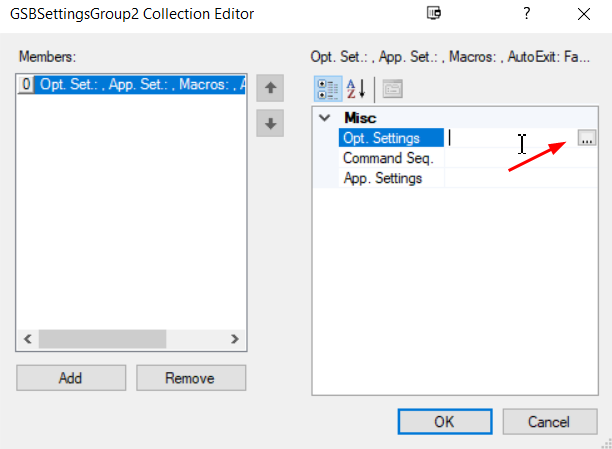The height and width of the screenshot is (449, 612).
Task: Cancel the Collection Editor dialog
Action: click(x=548, y=421)
